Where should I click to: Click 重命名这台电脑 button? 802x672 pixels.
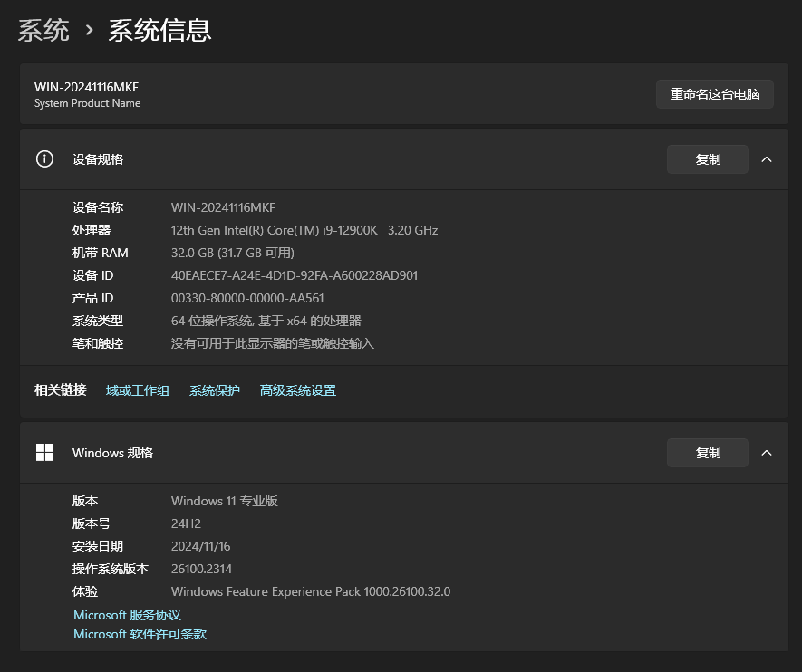click(714, 94)
